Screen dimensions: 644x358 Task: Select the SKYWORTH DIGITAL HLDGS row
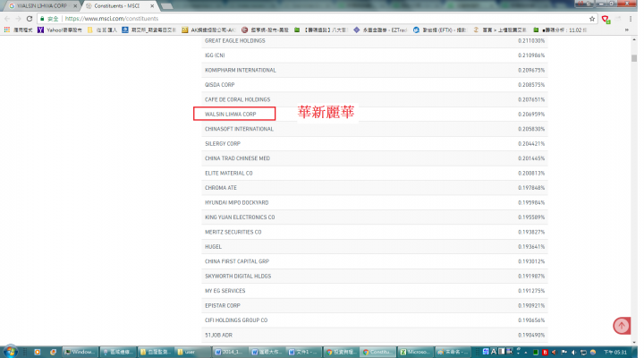coord(375,277)
